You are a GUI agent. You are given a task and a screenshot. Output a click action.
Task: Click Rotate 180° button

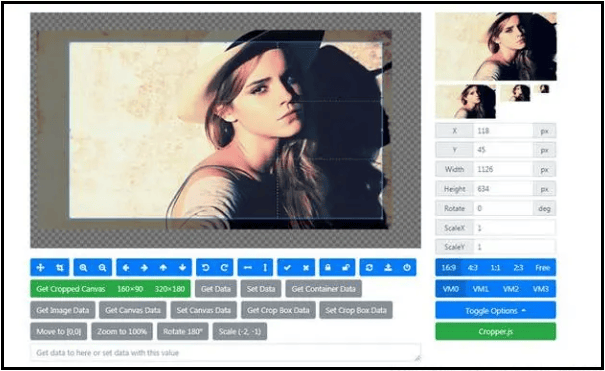[x=183, y=331]
